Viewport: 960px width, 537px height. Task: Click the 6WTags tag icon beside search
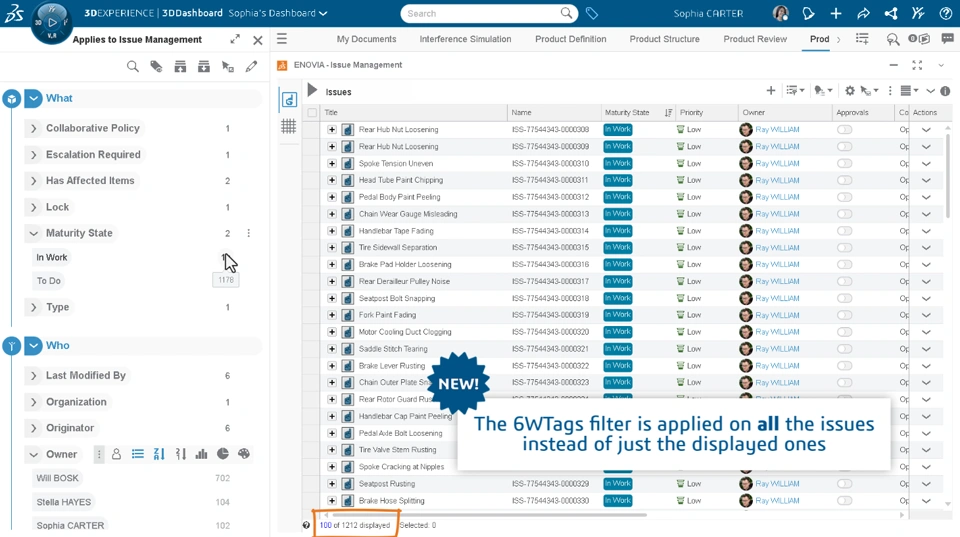[591, 13]
